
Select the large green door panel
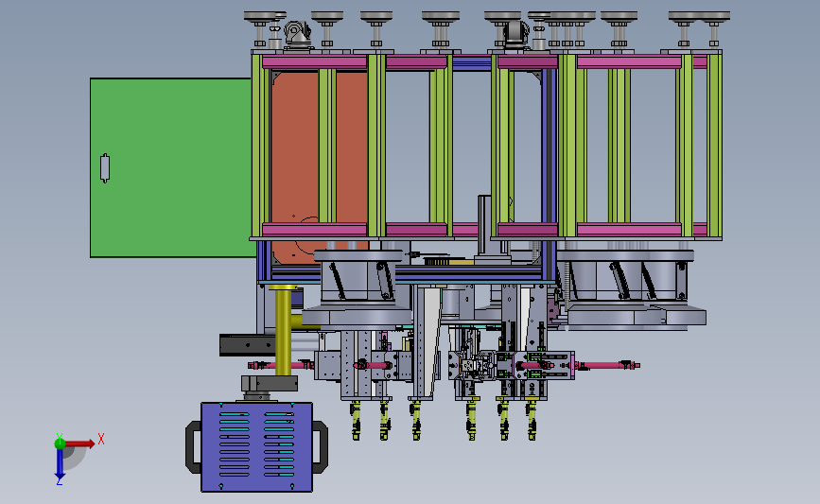[x=171, y=167]
